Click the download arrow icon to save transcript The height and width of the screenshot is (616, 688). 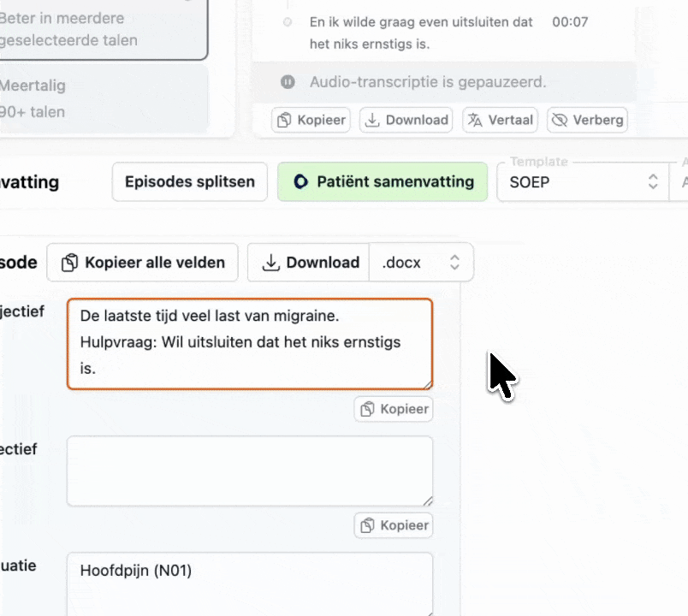tap(372, 120)
